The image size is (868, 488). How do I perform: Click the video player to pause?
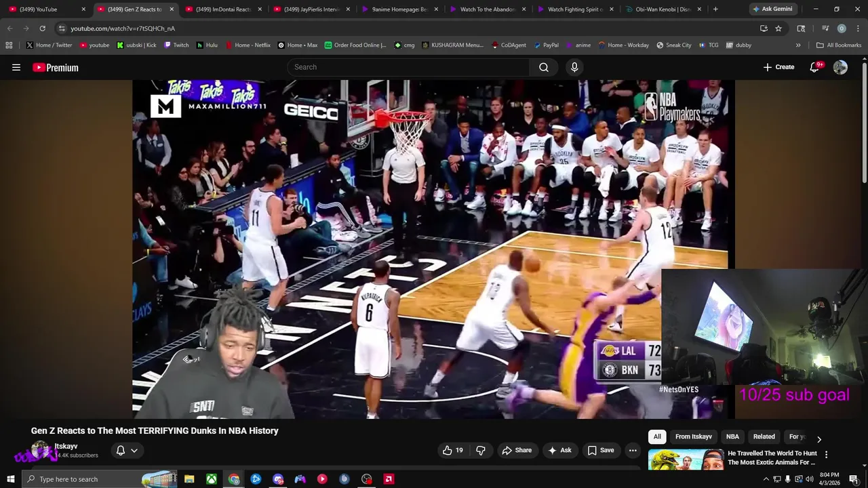click(x=433, y=249)
